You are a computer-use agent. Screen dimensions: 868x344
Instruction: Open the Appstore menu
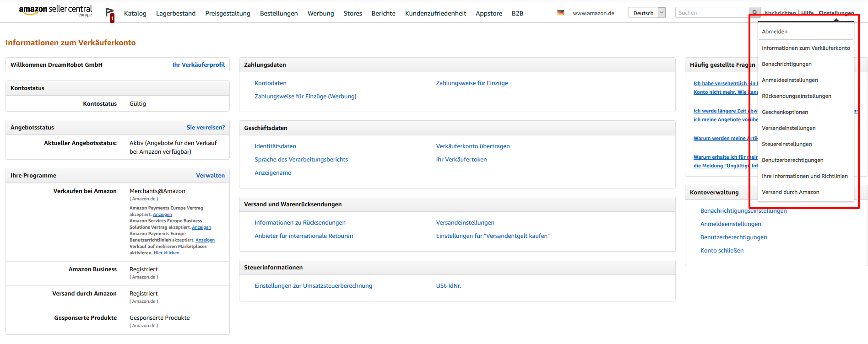[x=489, y=13]
